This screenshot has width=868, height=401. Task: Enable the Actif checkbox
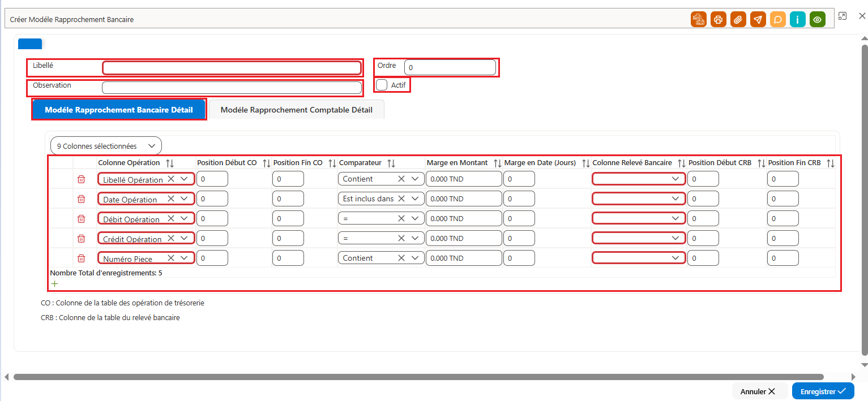pyautogui.click(x=382, y=85)
